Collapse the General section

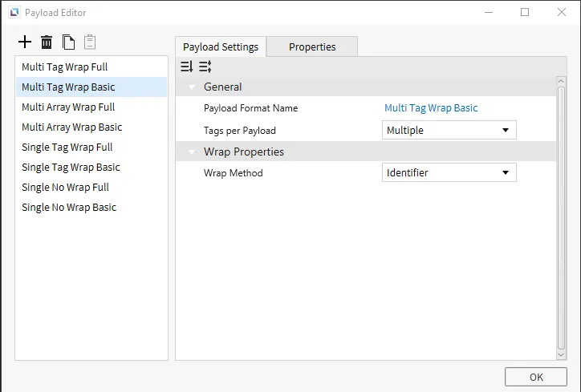pos(192,87)
